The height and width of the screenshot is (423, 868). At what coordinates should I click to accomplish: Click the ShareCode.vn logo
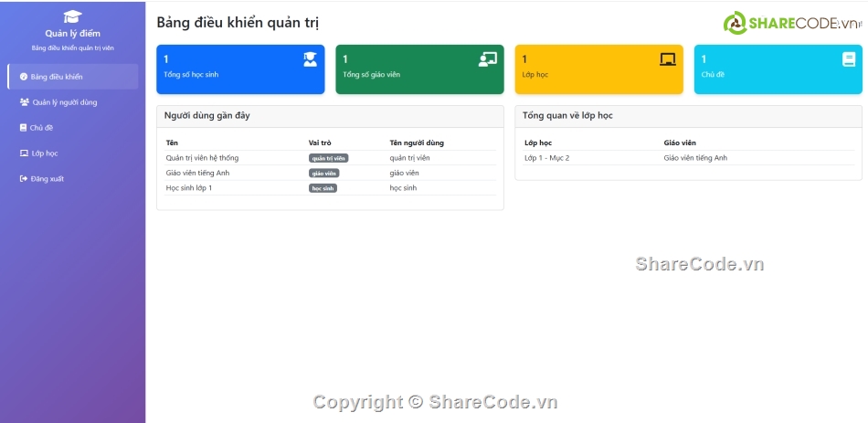(x=791, y=24)
